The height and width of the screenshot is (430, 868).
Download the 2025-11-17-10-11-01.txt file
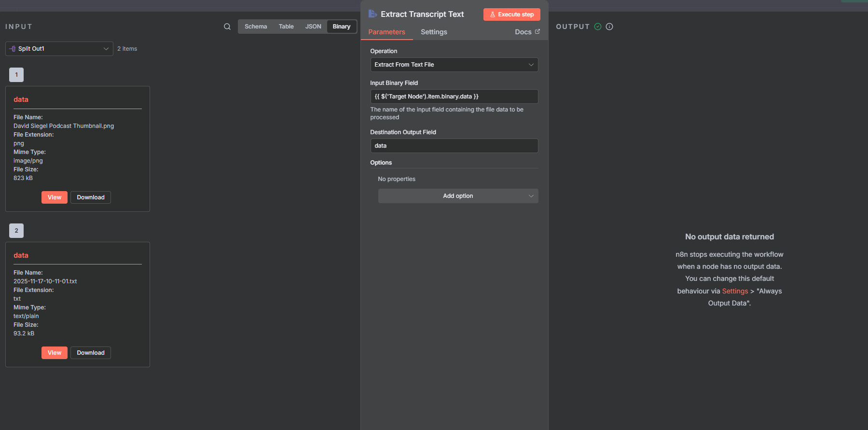click(x=91, y=353)
